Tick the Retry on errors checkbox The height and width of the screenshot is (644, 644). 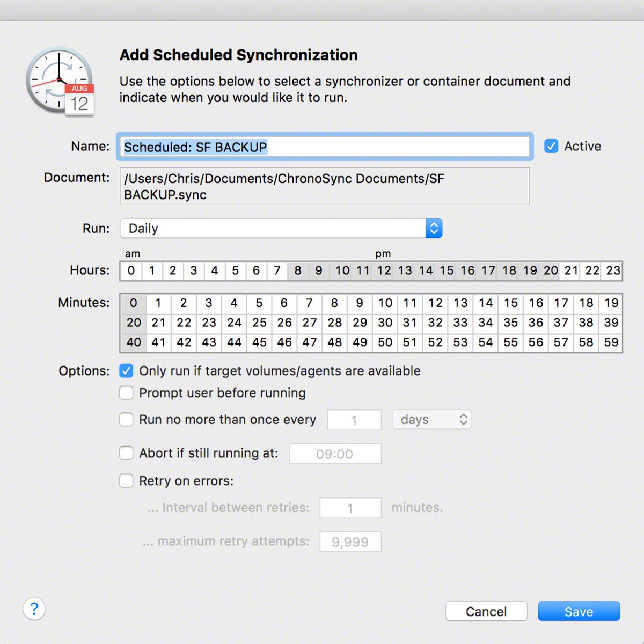126,480
